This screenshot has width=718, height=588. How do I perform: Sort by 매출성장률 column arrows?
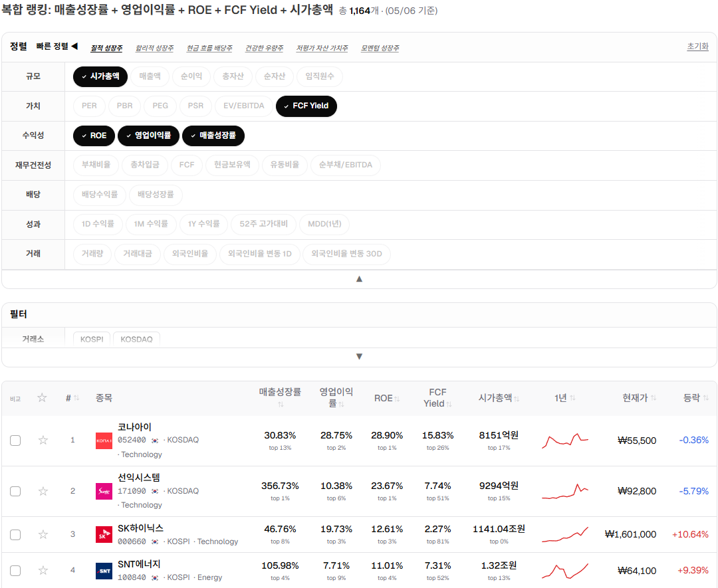(x=281, y=404)
